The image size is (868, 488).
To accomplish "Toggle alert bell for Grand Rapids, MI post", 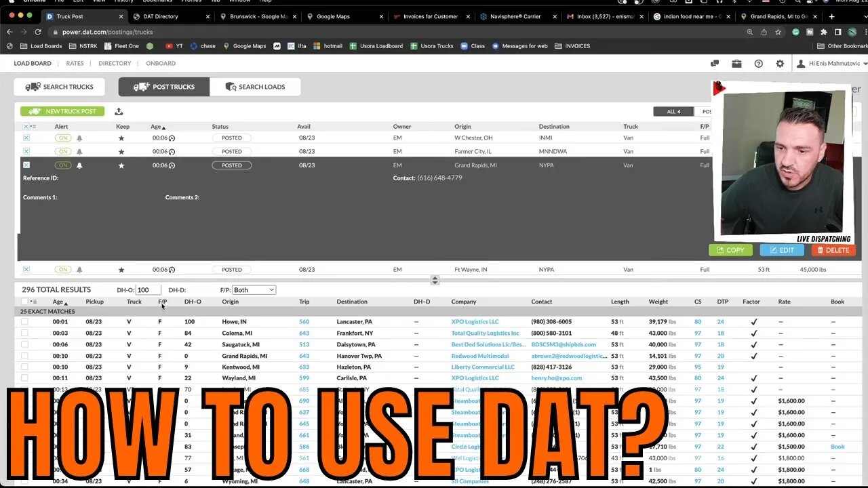I will pos(79,165).
